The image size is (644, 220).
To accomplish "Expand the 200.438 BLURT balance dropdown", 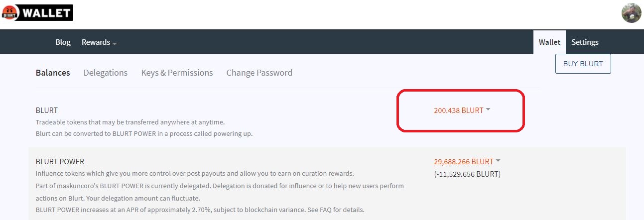I will [458, 110].
